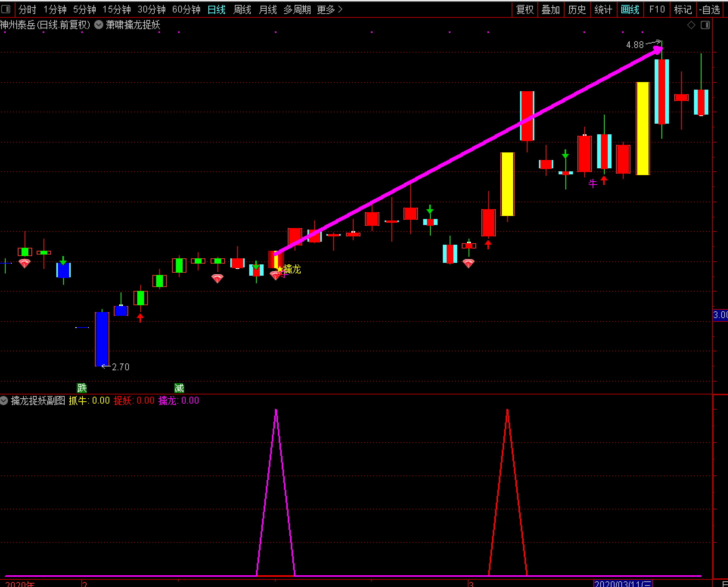Toggle the 画线 drawing mode

pos(630,9)
